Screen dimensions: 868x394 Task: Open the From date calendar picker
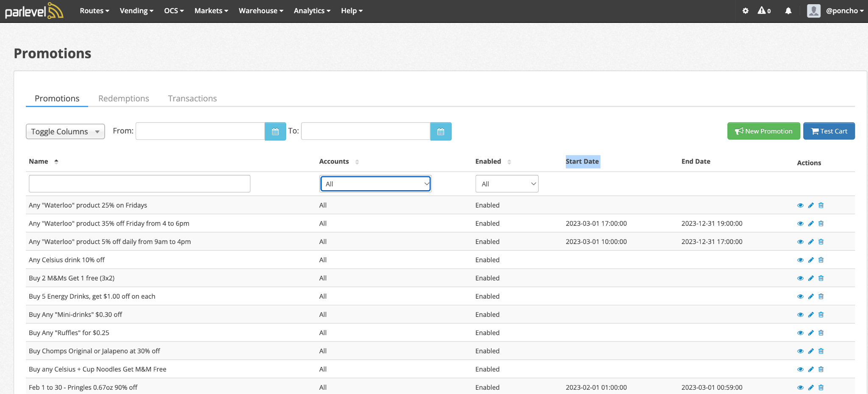(x=275, y=131)
